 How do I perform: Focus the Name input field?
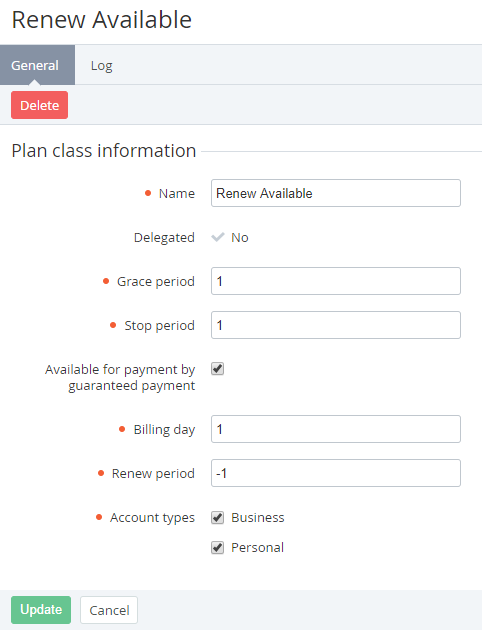(336, 193)
